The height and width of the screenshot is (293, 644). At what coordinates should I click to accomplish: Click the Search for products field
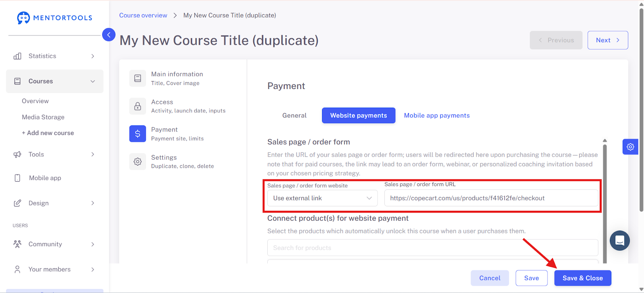[433, 248]
